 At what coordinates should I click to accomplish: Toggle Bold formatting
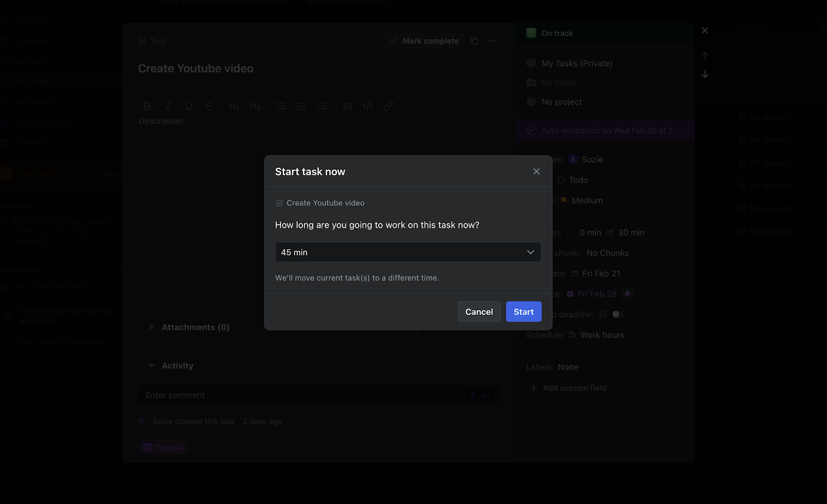pyautogui.click(x=147, y=106)
